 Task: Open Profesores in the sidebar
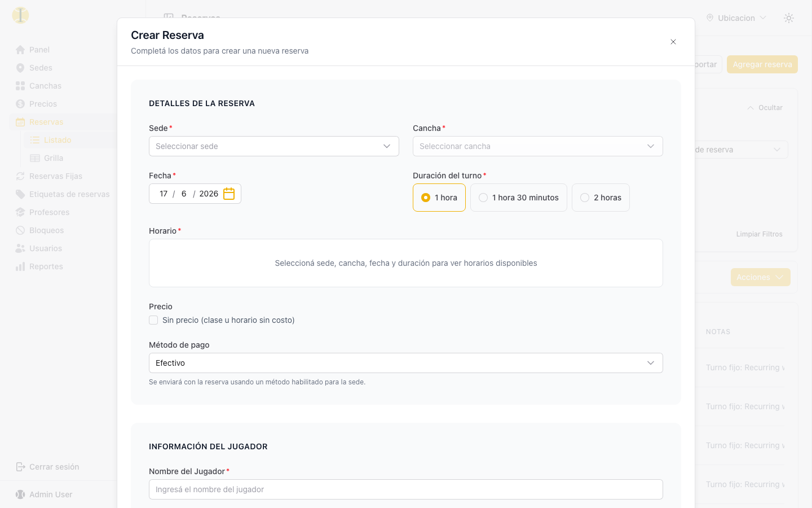point(49,212)
